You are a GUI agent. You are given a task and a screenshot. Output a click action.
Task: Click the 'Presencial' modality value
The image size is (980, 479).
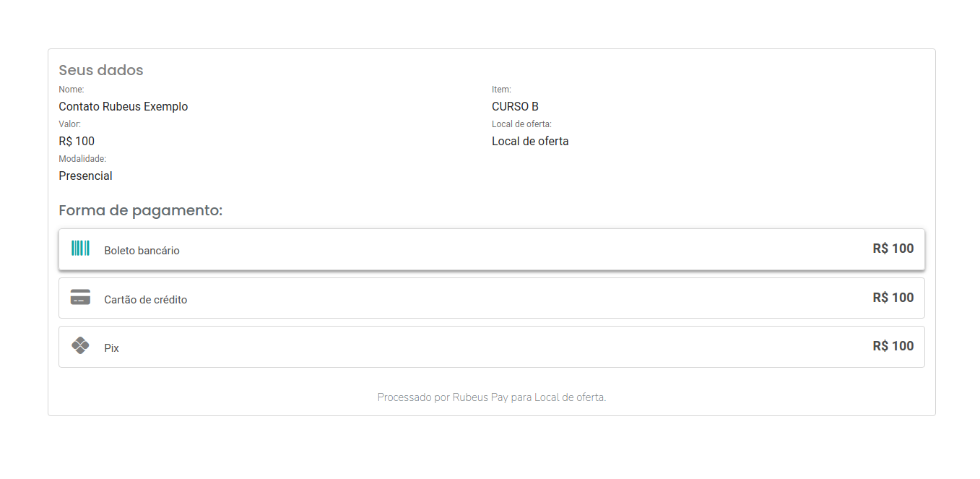[x=85, y=176]
